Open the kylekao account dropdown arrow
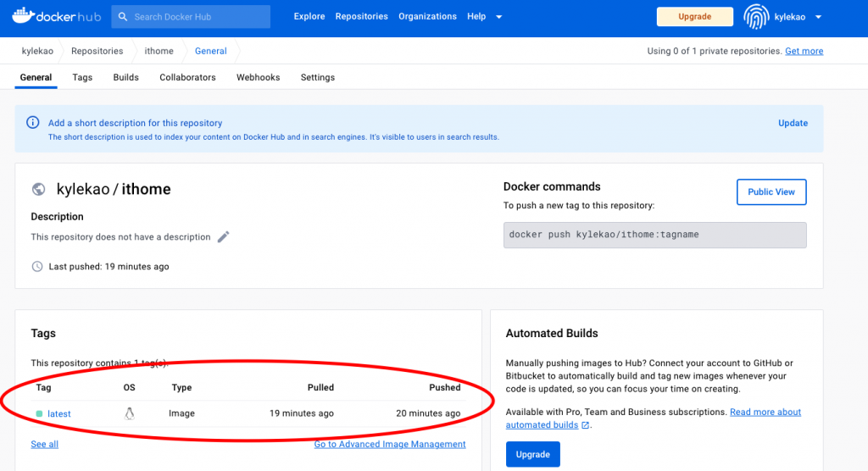The width and height of the screenshot is (868, 471). [818, 17]
